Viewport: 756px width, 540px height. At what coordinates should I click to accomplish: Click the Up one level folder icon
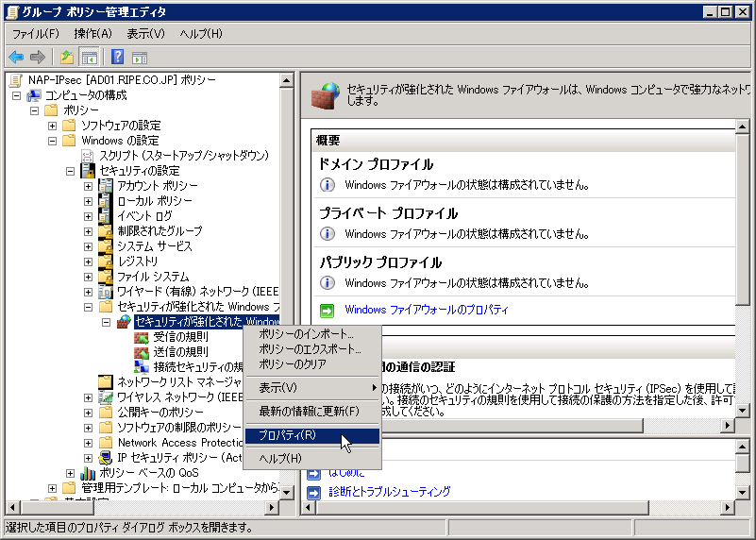(x=67, y=58)
